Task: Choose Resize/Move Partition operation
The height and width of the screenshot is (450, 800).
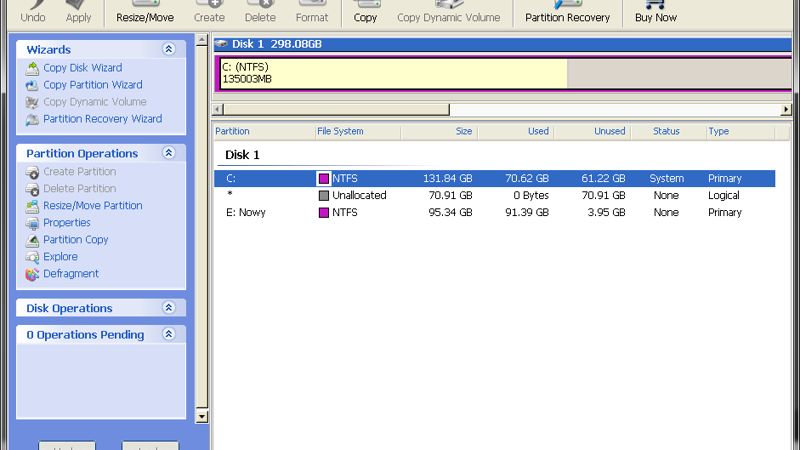Action: point(93,206)
